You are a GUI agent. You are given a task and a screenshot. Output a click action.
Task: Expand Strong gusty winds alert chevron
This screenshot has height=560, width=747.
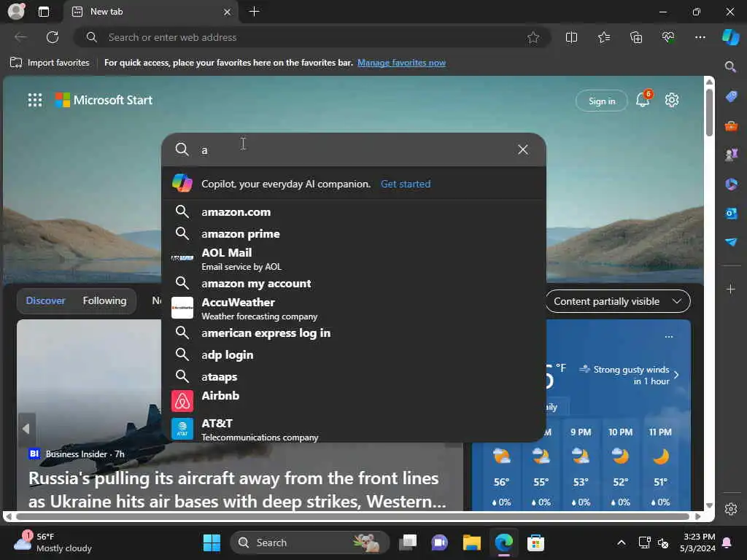coord(676,375)
